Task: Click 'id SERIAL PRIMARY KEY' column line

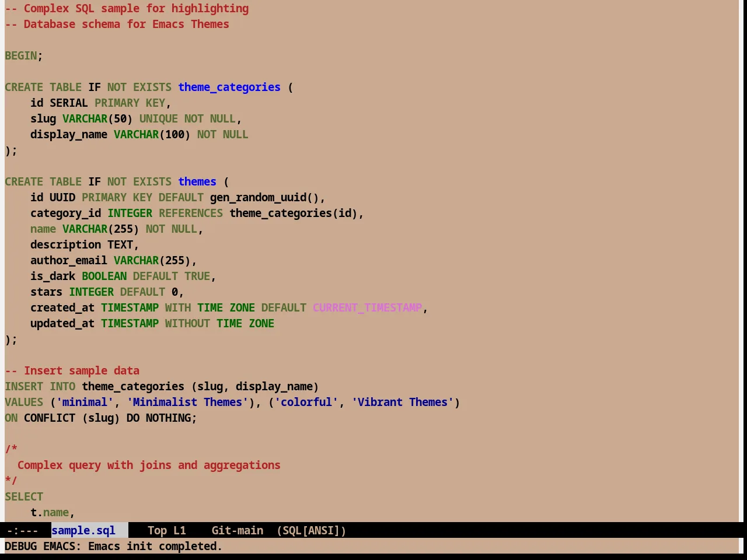Action: [100, 103]
